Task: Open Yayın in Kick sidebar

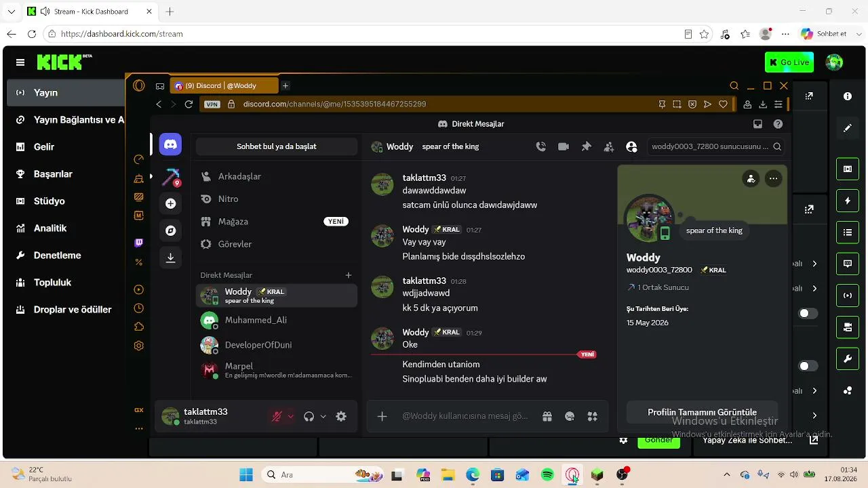Action: (66, 93)
